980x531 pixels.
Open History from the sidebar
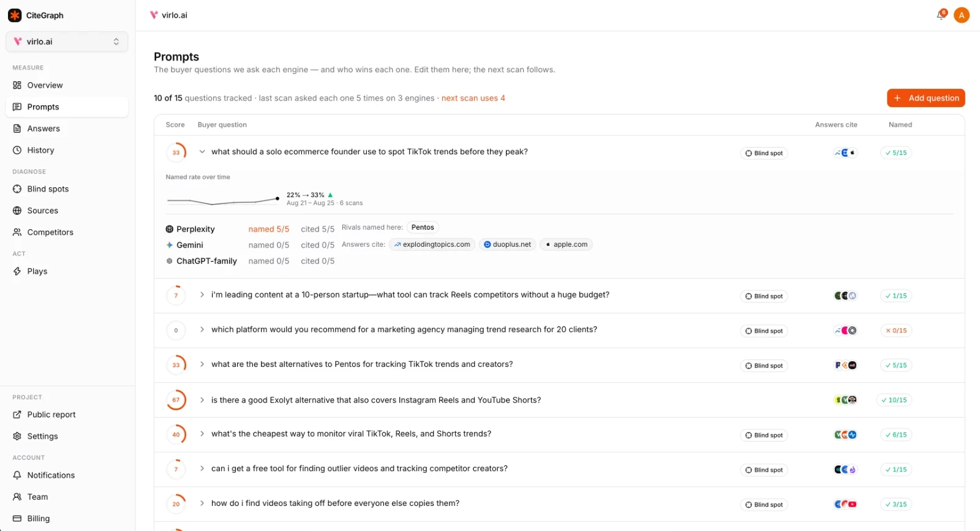pos(67,150)
